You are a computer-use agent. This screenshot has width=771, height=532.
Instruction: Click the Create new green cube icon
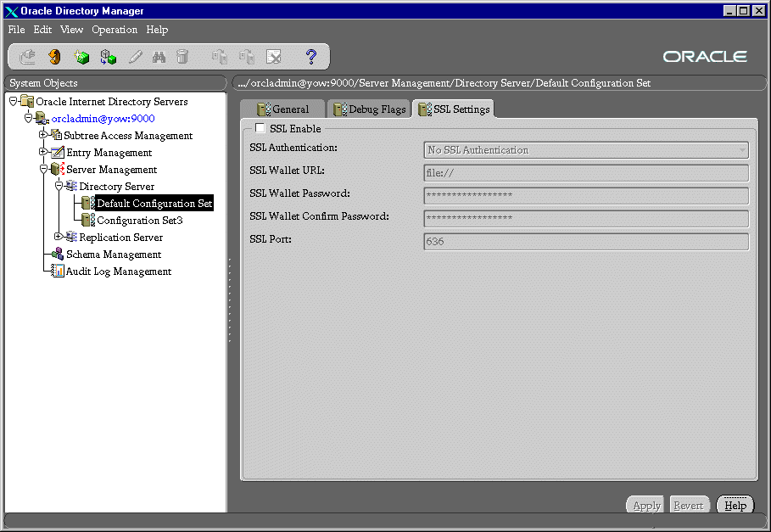tap(81, 57)
